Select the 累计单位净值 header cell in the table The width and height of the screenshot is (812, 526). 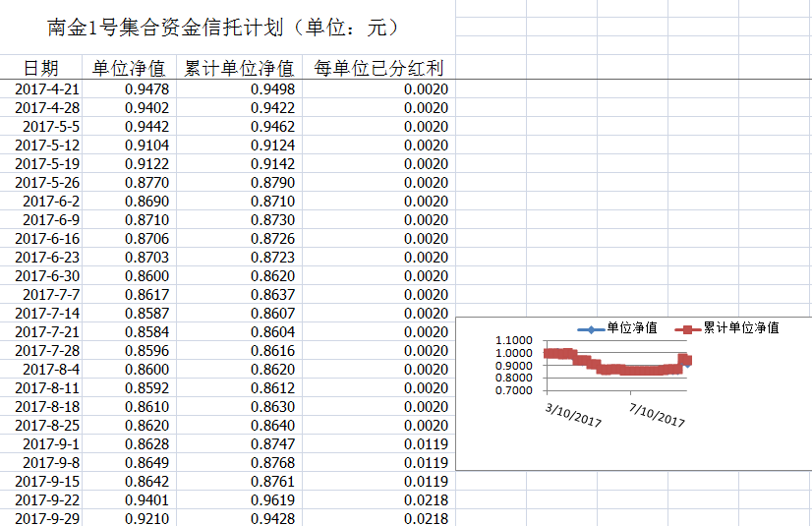click(x=239, y=69)
